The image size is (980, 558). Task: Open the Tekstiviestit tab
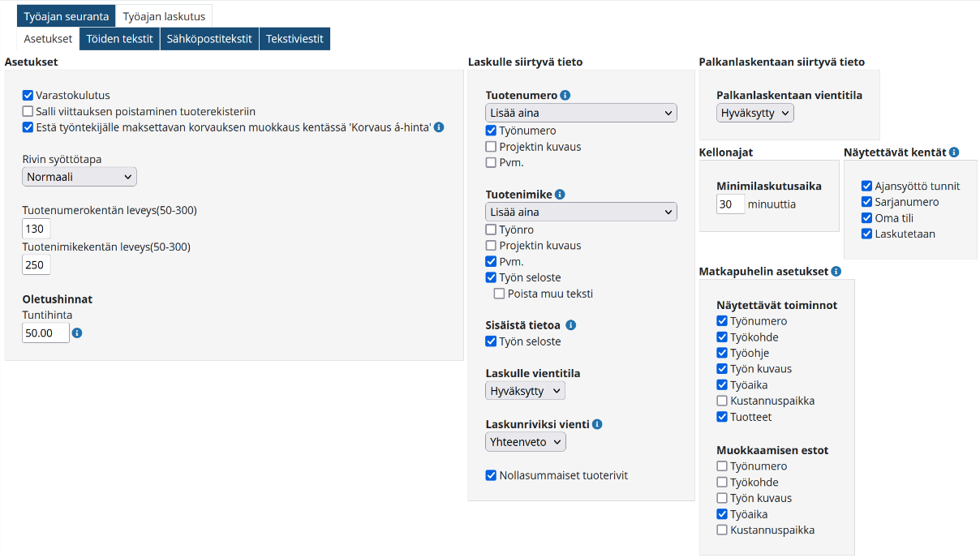point(294,39)
